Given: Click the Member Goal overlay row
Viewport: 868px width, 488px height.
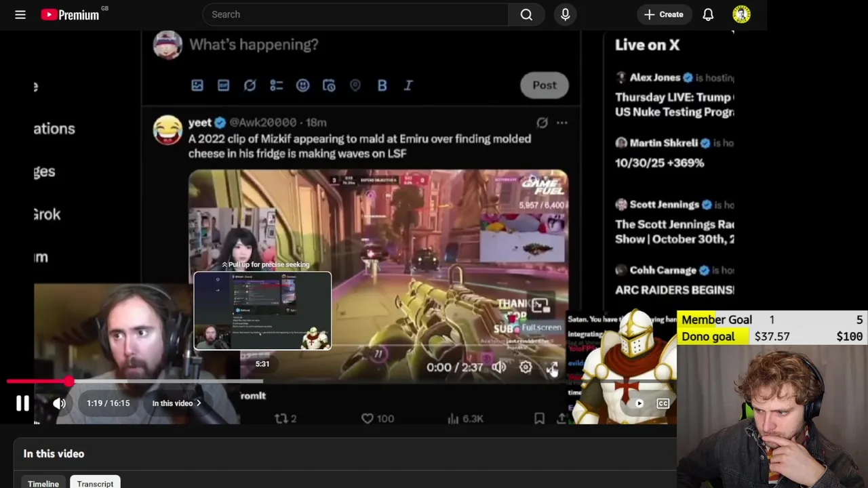Looking at the screenshot, I should [x=772, y=320].
